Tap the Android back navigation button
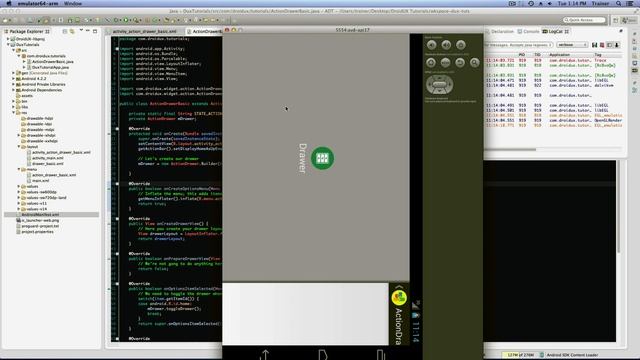The width and height of the screenshot is (640, 360). pyautogui.click(x=264, y=355)
